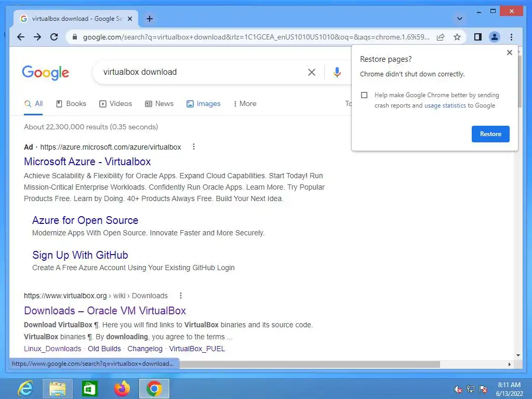
Task: Enable sending crash reports checkbox
Action: coord(364,95)
